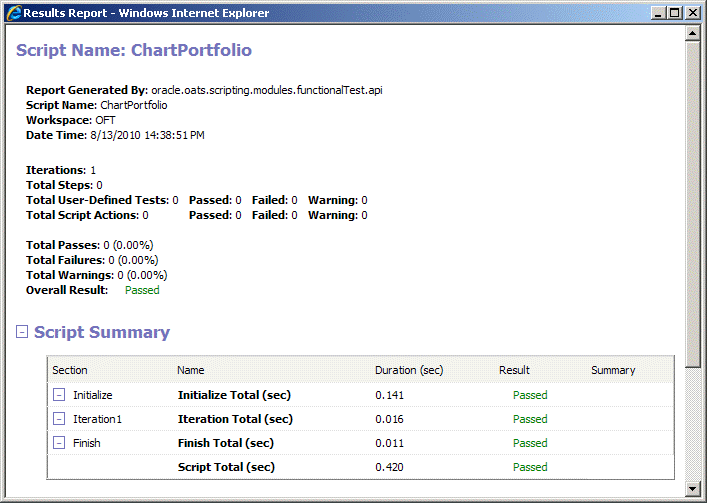This screenshot has width=707, height=503.
Task: Close the Results Report window
Action: (x=692, y=13)
